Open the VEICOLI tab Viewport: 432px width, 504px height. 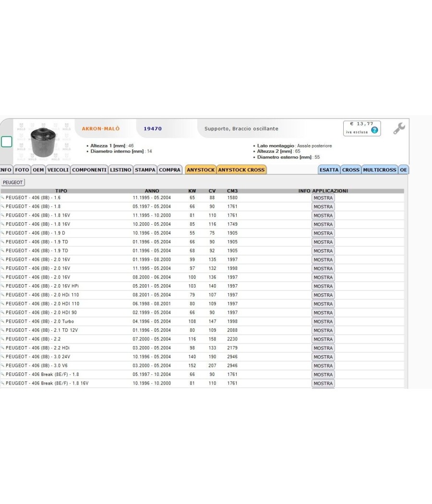coord(58,170)
